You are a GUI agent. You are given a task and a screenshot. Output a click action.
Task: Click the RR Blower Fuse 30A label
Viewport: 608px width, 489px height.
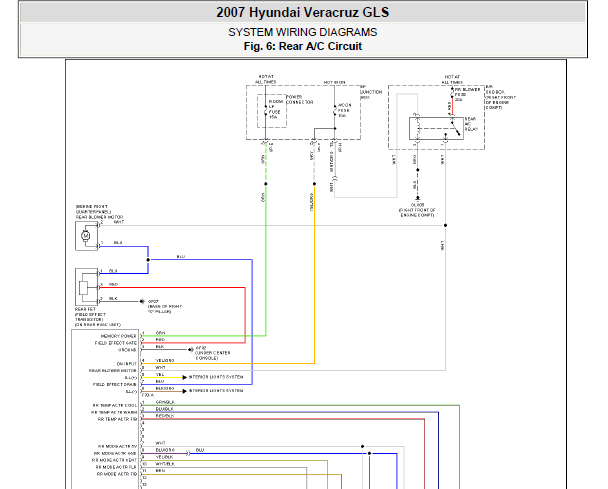click(x=467, y=94)
